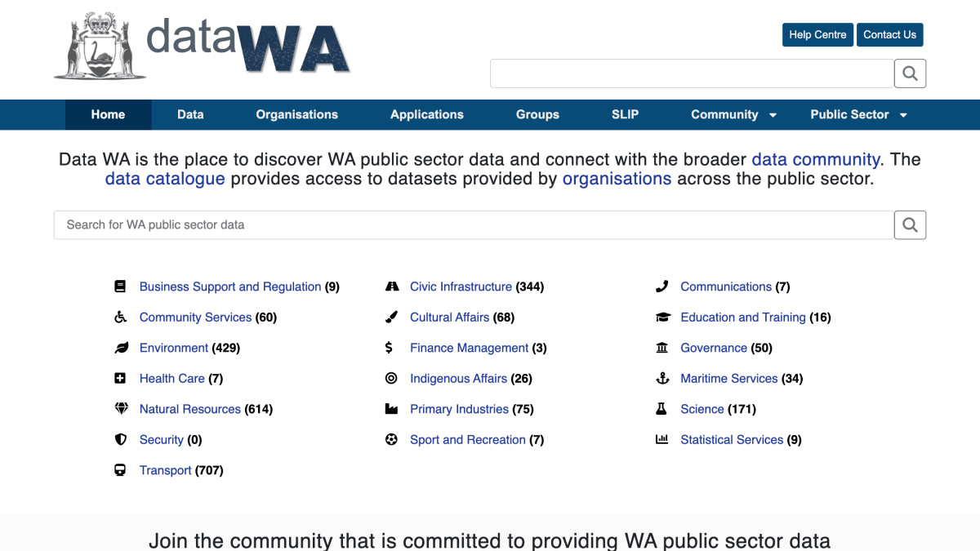Click the shield icon beside Security
The image size is (980, 551).
(x=121, y=439)
